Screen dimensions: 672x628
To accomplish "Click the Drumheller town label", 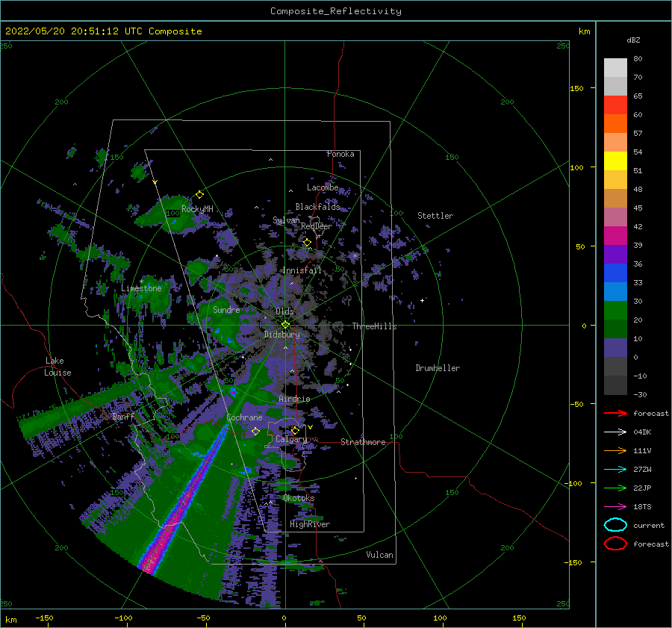I will 438,368.
